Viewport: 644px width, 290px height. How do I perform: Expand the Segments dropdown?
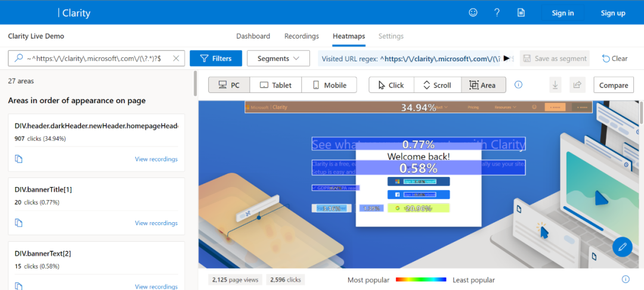click(x=278, y=58)
